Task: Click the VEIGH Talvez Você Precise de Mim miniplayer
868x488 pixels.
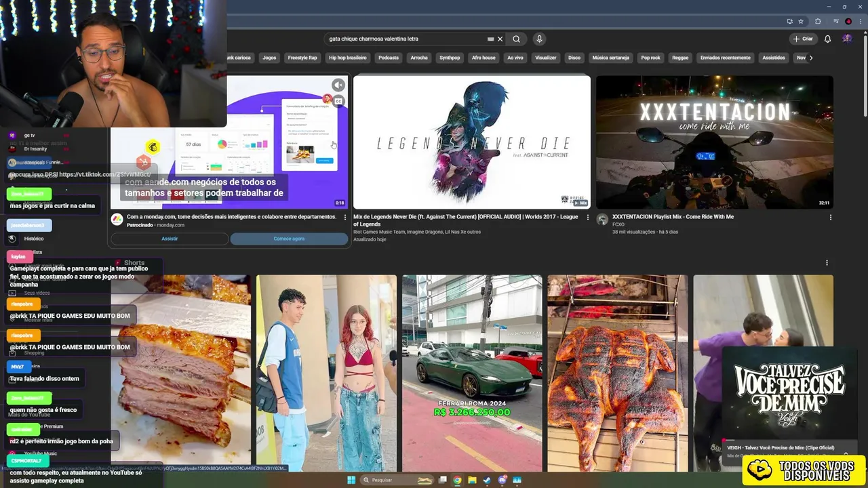Action: 789,394
